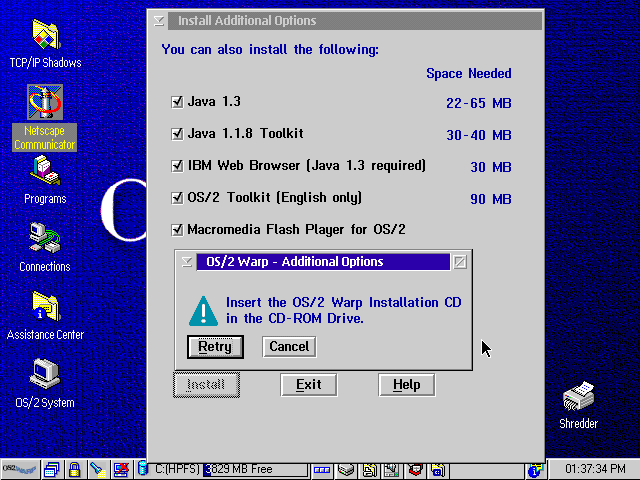Click the Exit button
The width and height of the screenshot is (640, 480).
click(x=309, y=384)
